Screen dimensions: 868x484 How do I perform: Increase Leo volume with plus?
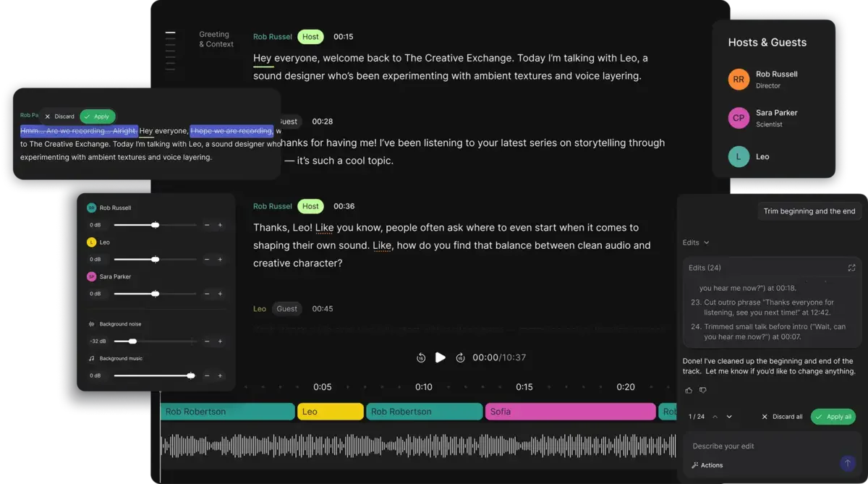pyautogui.click(x=220, y=259)
